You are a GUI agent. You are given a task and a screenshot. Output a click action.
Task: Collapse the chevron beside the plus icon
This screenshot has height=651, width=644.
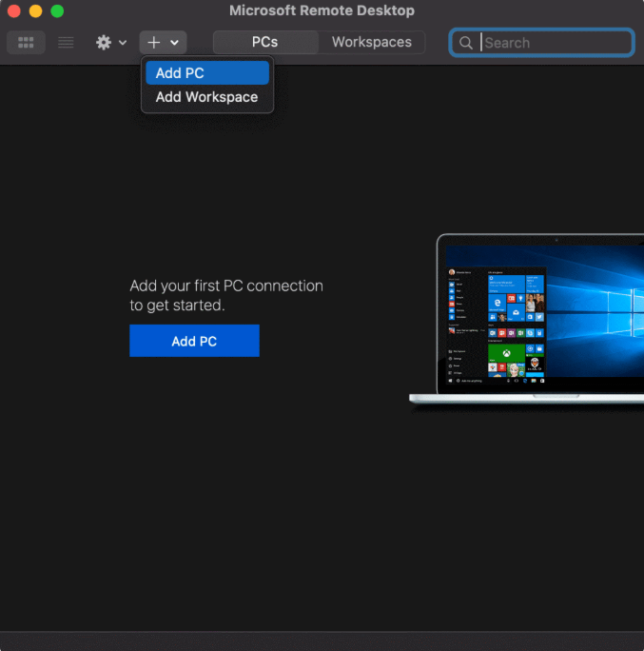coord(174,43)
